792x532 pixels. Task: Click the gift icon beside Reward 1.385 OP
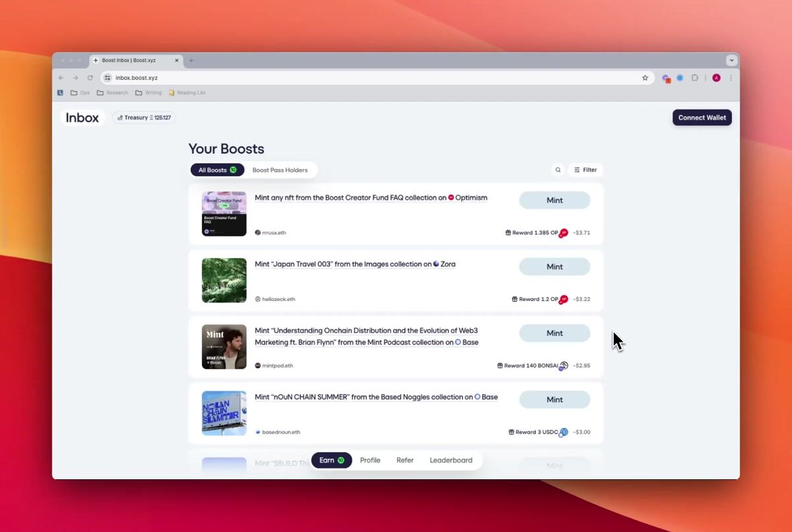[x=508, y=233]
